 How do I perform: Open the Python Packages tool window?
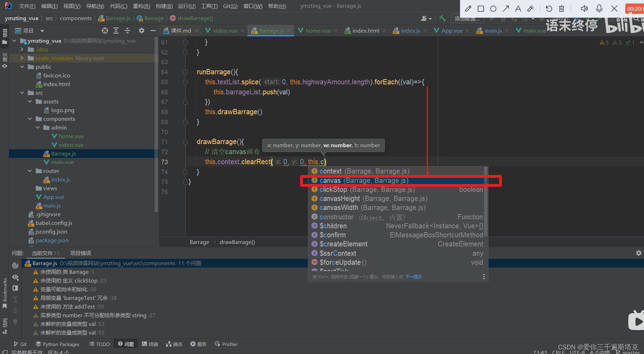[57, 344]
